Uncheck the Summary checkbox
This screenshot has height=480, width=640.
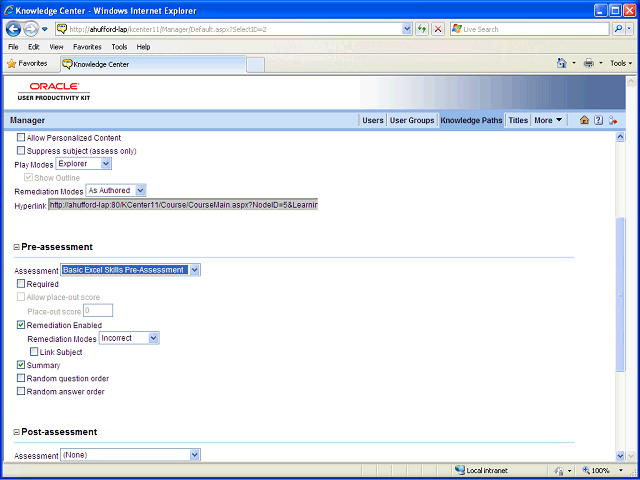(x=21, y=365)
